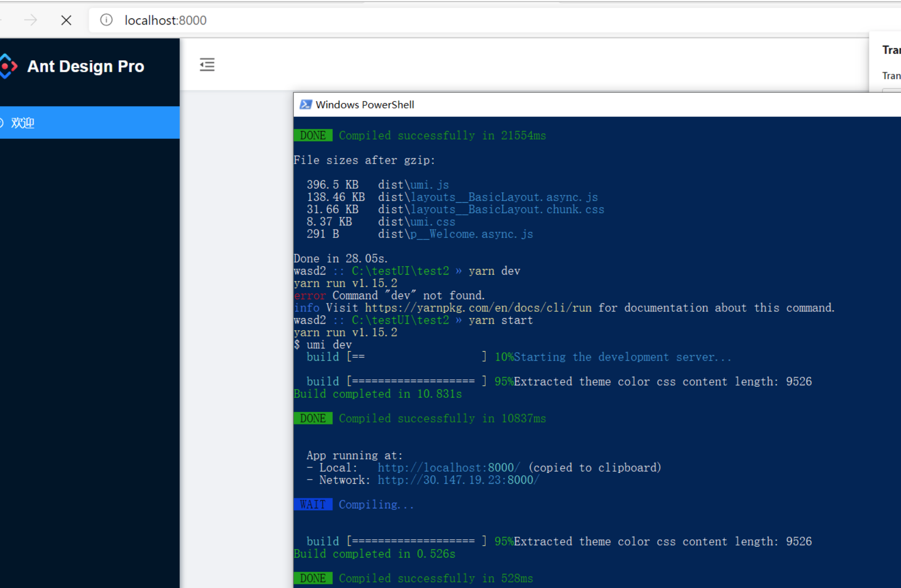Image resolution: width=901 pixels, height=588 pixels.
Task: Click the "Compiling..." status text
Action: pyautogui.click(x=376, y=505)
